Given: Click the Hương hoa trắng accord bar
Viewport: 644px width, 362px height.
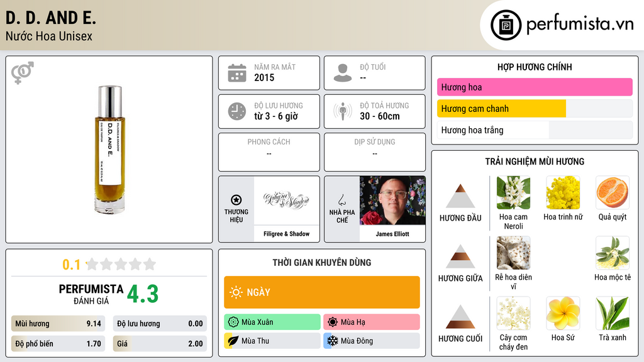Looking at the screenshot, I should pos(535,130).
